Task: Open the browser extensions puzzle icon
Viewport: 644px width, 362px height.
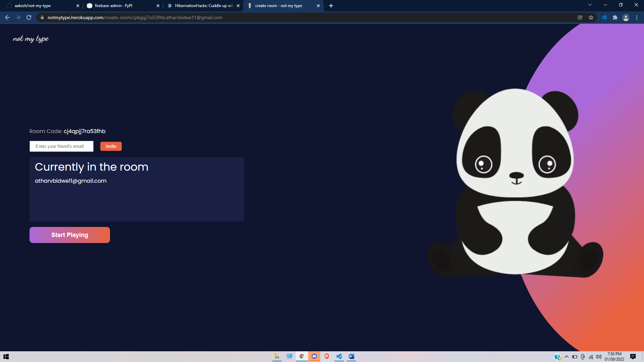Action: click(x=615, y=17)
